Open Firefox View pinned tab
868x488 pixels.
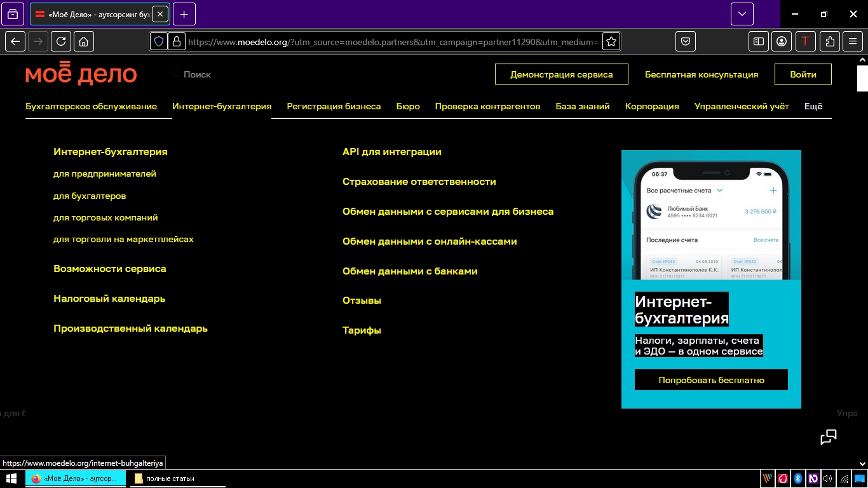coord(13,14)
